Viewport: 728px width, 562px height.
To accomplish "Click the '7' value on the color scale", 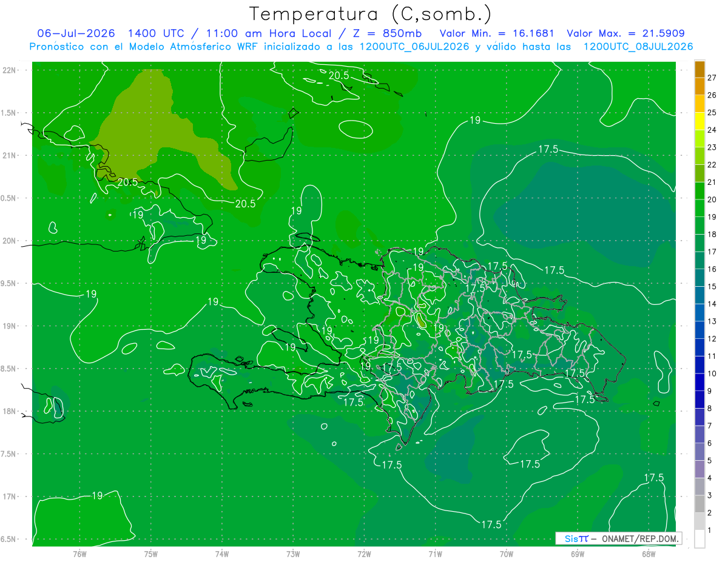I will pos(710,426).
